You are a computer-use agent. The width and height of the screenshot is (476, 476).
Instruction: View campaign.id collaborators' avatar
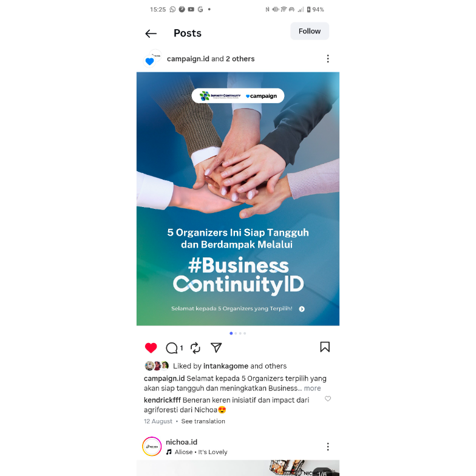152,58
